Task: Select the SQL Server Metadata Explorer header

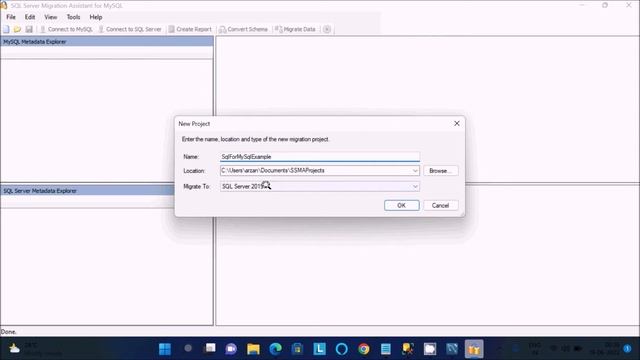Action: click(x=87, y=191)
